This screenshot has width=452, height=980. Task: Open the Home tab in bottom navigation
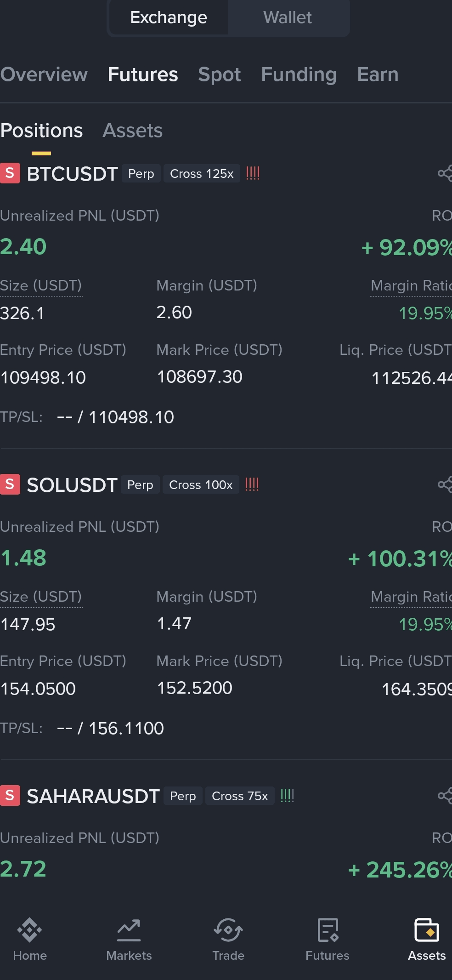[x=30, y=940]
